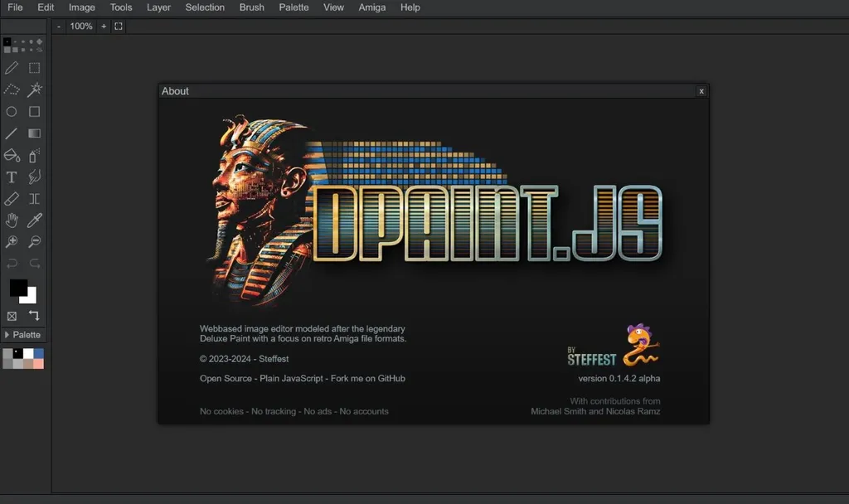This screenshot has height=504, width=849.
Task: Open the Amiga menu
Action: pos(371,7)
